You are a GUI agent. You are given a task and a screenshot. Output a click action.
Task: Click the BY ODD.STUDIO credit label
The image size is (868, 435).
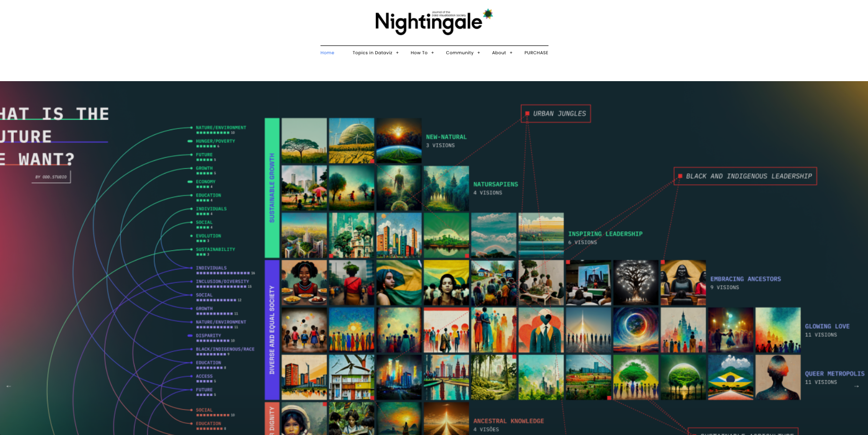51,177
